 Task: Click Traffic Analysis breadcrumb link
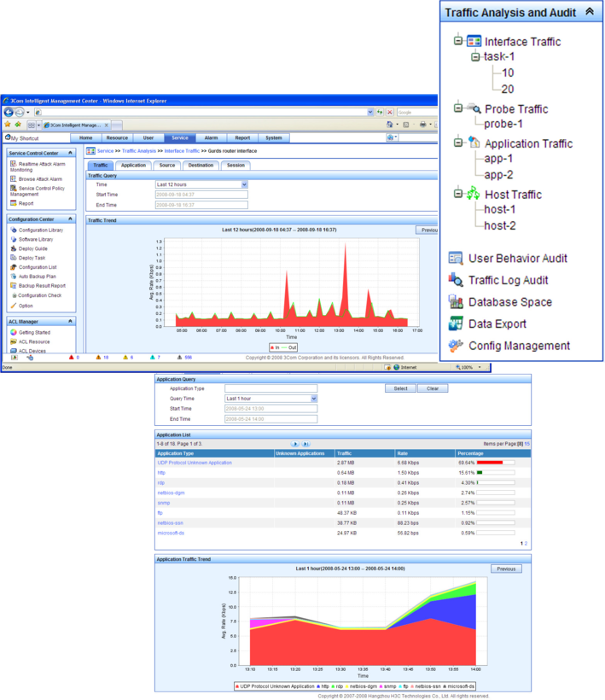point(139,151)
